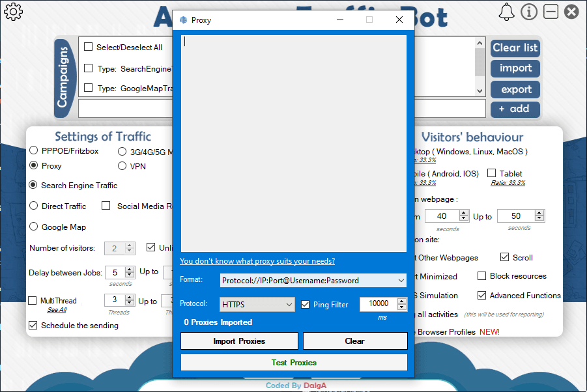Click the Proxy dialog title icon
This screenshot has height=392, width=587.
coord(184,20)
